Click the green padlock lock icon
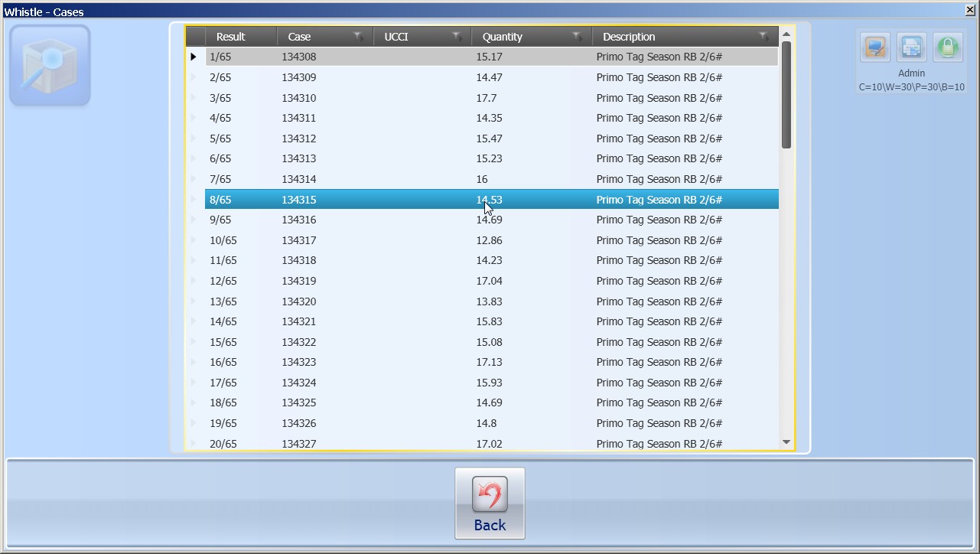This screenshot has height=554, width=980. (947, 47)
